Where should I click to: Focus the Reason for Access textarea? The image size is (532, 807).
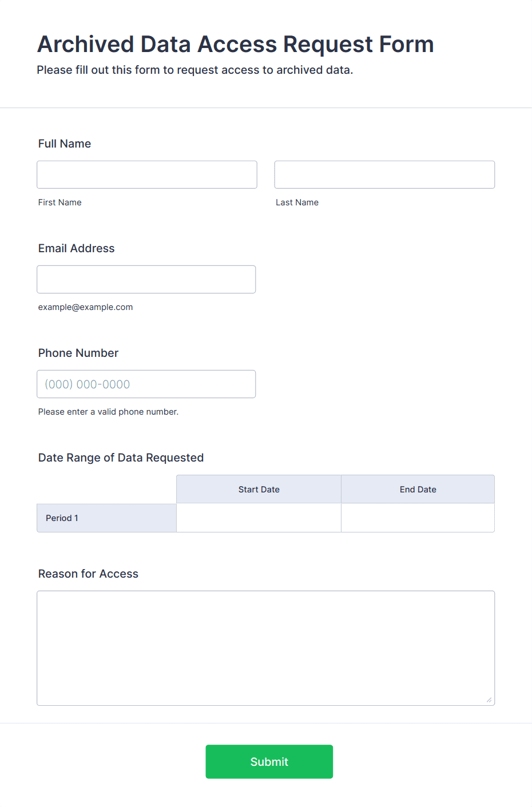[x=266, y=648]
